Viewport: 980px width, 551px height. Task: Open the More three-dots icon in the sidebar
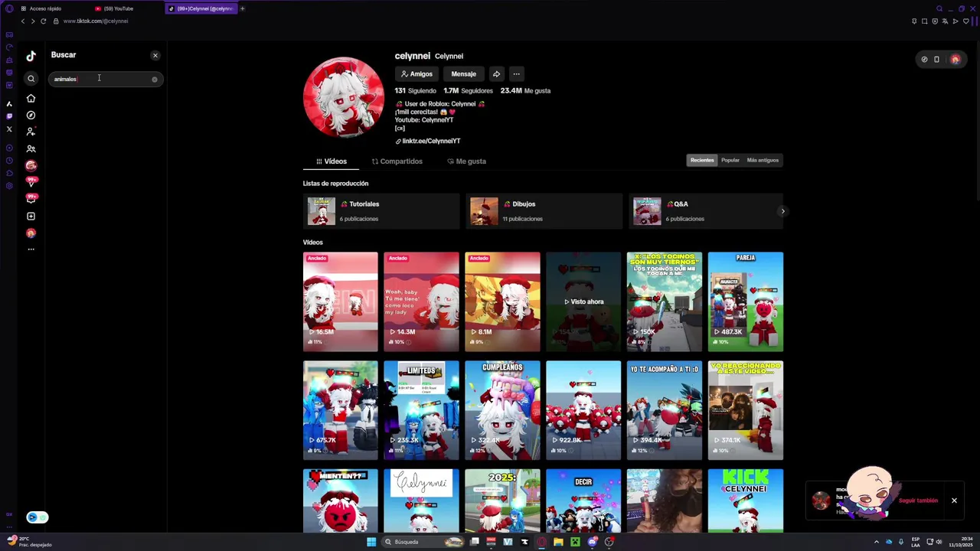point(31,249)
